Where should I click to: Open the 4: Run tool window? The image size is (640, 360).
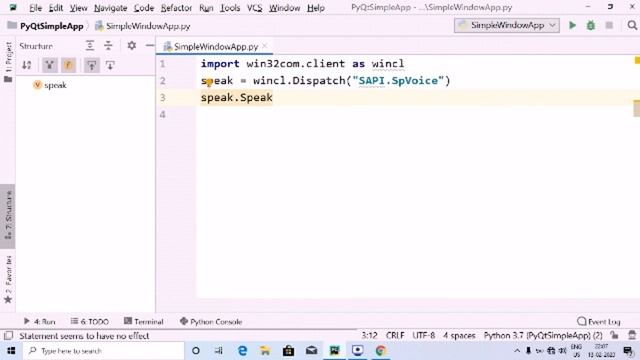click(39, 322)
